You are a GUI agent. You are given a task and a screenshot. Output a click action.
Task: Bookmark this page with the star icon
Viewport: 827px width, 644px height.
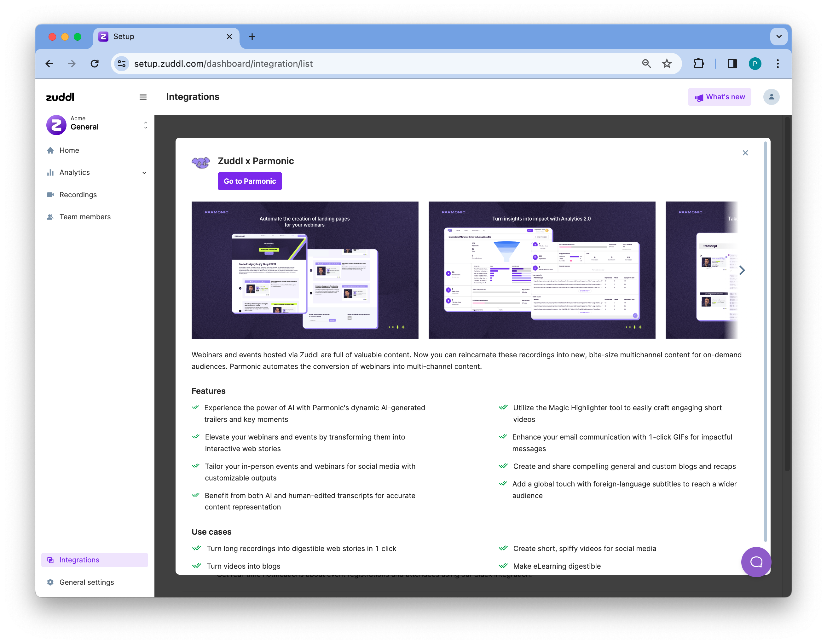click(667, 64)
